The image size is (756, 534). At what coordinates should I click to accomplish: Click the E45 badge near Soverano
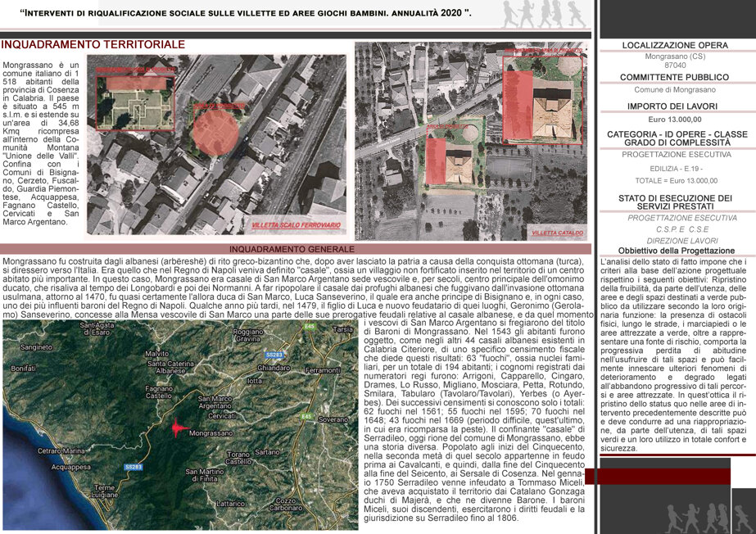(x=306, y=416)
